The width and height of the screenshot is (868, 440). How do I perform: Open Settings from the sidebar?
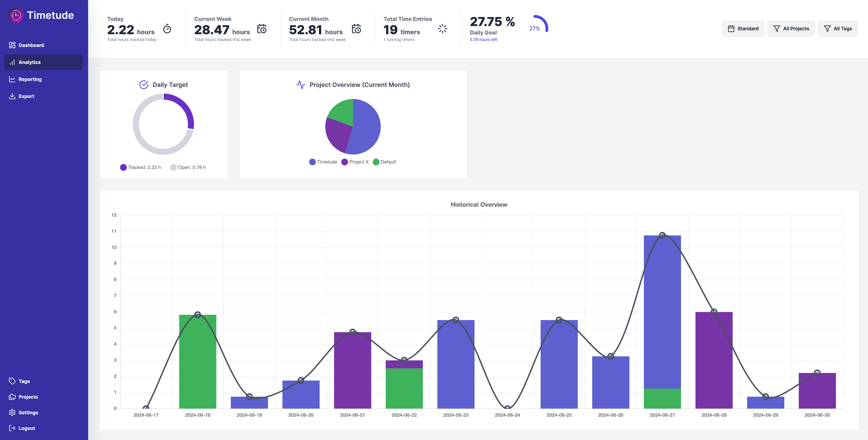click(x=43, y=412)
